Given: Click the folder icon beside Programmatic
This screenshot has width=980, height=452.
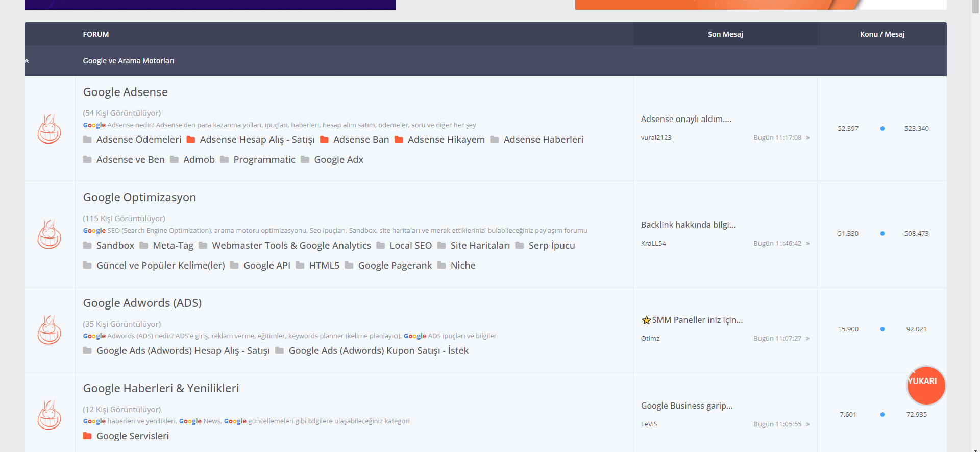Looking at the screenshot, I should pyautogui.click(x=224, y=159).
